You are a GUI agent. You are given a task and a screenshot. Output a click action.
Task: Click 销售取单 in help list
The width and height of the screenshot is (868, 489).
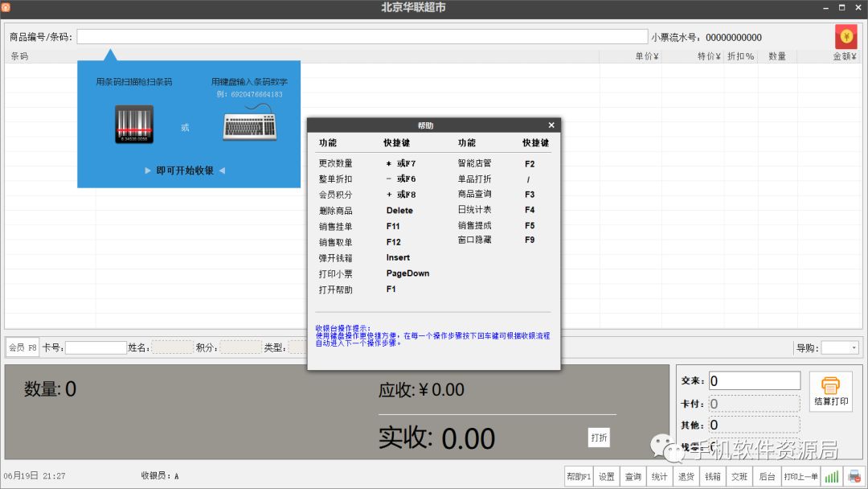pyautogui.click(x=335, y=242)
